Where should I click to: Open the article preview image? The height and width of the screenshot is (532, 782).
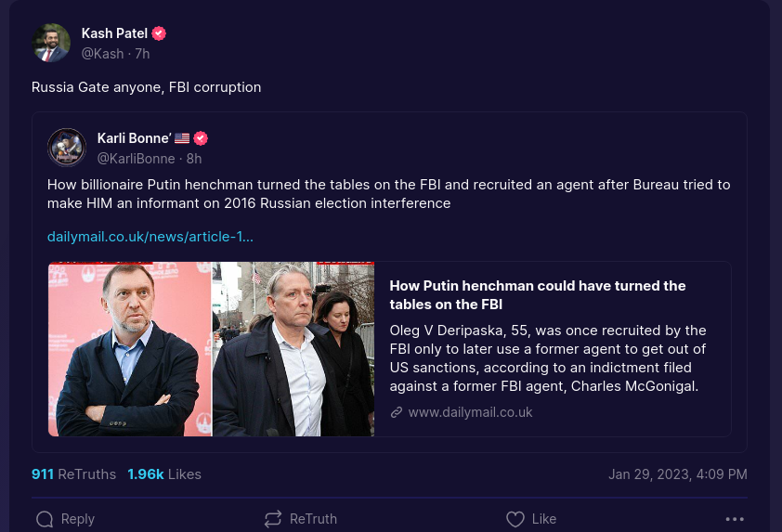tap(211, 349)
